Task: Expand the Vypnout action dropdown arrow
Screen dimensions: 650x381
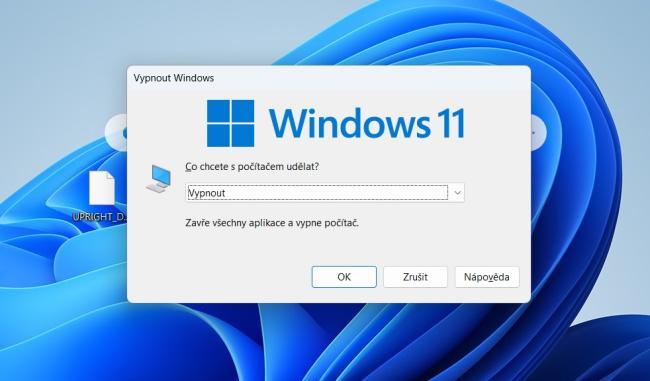Action: pyautogui.click(x=457, y=193)
